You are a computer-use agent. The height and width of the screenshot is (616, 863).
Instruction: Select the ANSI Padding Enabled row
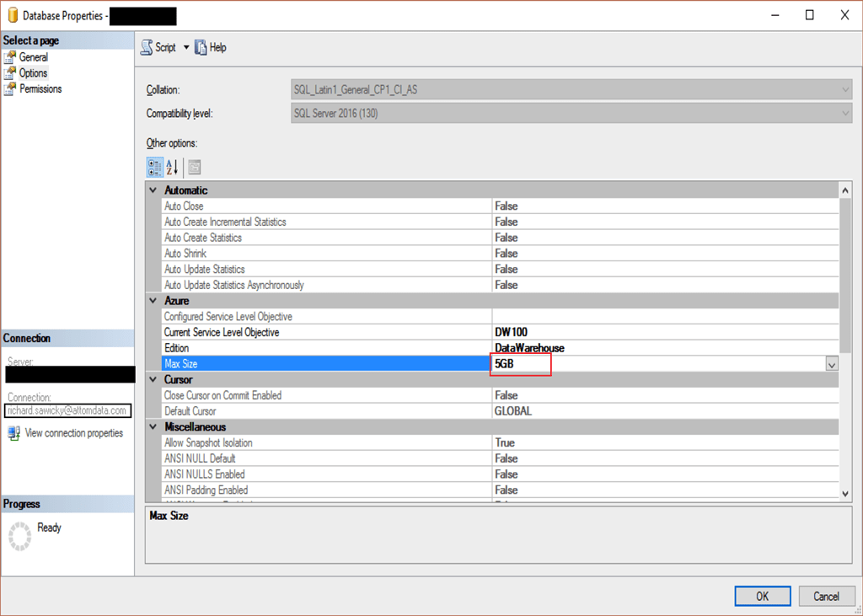coord(500,490)
